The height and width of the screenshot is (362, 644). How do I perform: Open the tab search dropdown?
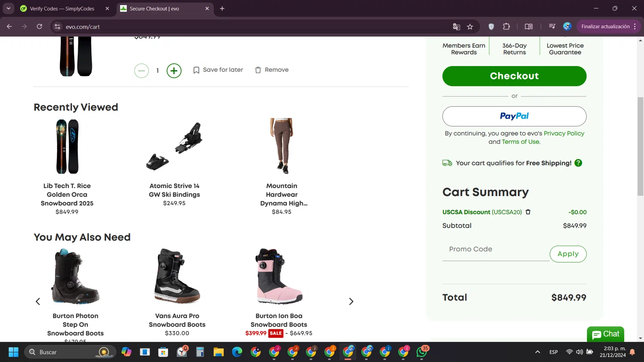click(x=9, y=9)
